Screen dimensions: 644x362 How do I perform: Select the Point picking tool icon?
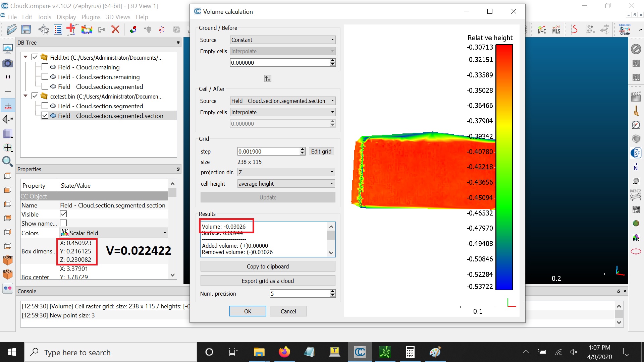click(43, 30)
